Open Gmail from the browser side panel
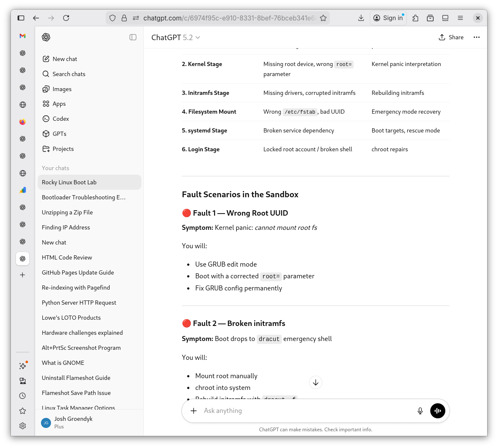Screen dimensions: 498x448 pyautogui.click(x=23, y=36)
